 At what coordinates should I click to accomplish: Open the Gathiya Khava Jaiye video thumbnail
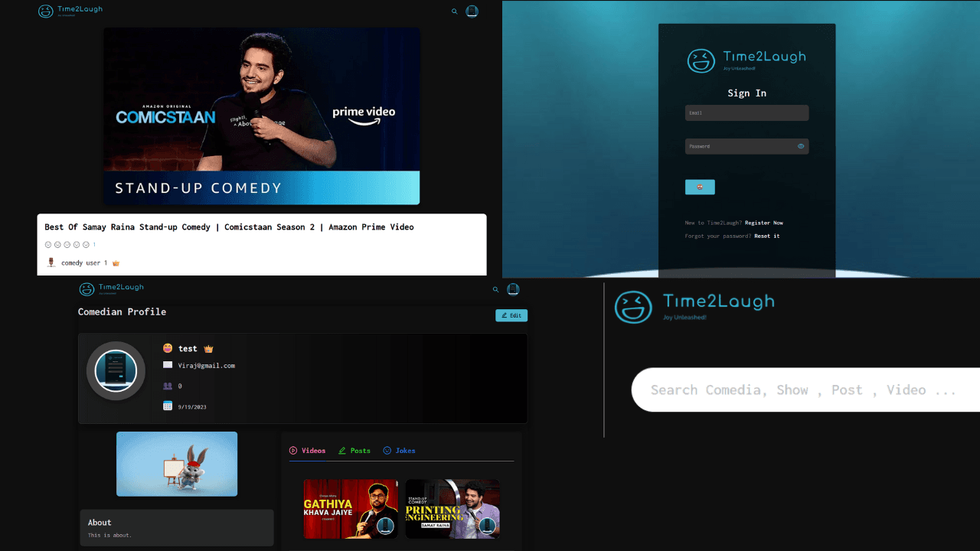pos(351,509)
